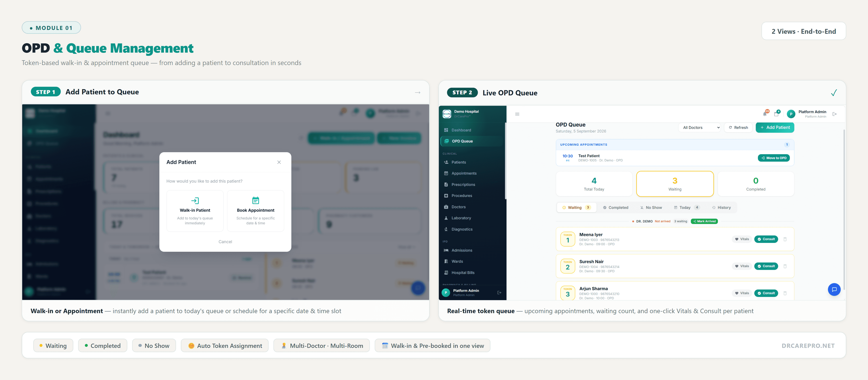
Task: Open Dashboard in the sidebar
Action: pos(472,130)
